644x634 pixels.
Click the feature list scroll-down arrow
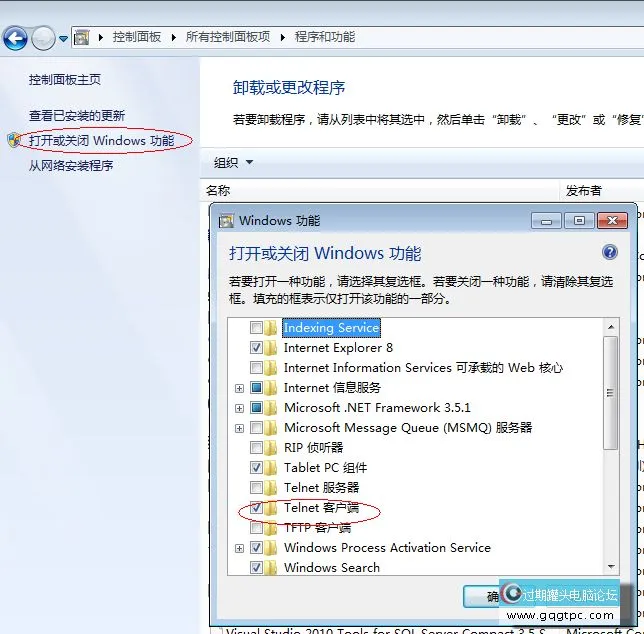tap(611, 567)
